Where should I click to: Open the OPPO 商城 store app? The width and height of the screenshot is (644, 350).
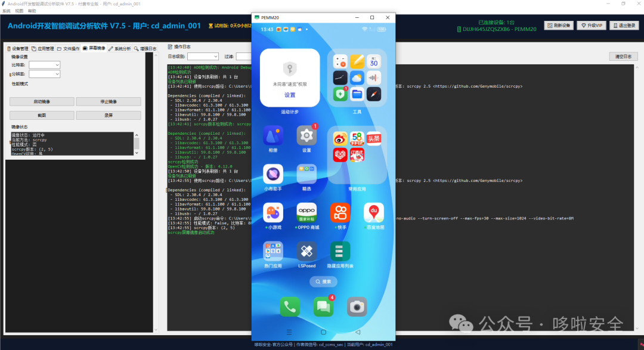click(306, 213)
